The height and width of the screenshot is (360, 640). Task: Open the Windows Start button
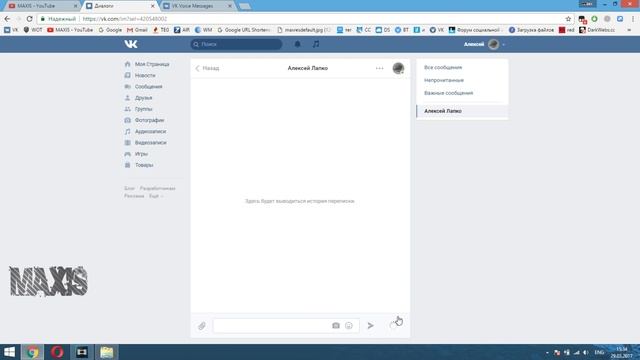[9, 352]
